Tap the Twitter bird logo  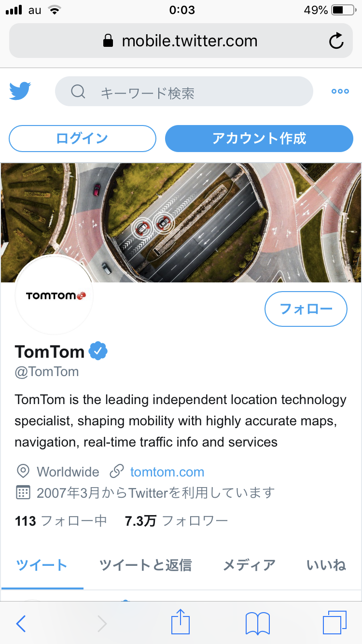coord(20,91)
